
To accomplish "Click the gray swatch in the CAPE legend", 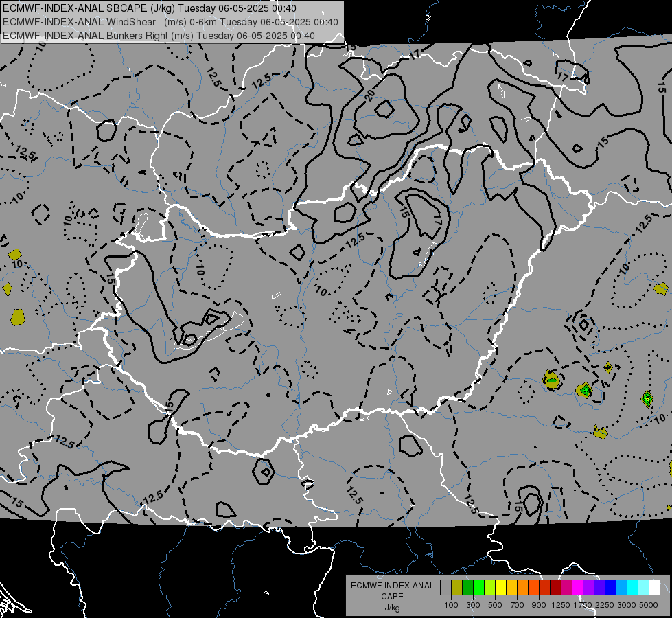I will click(445, 587).
